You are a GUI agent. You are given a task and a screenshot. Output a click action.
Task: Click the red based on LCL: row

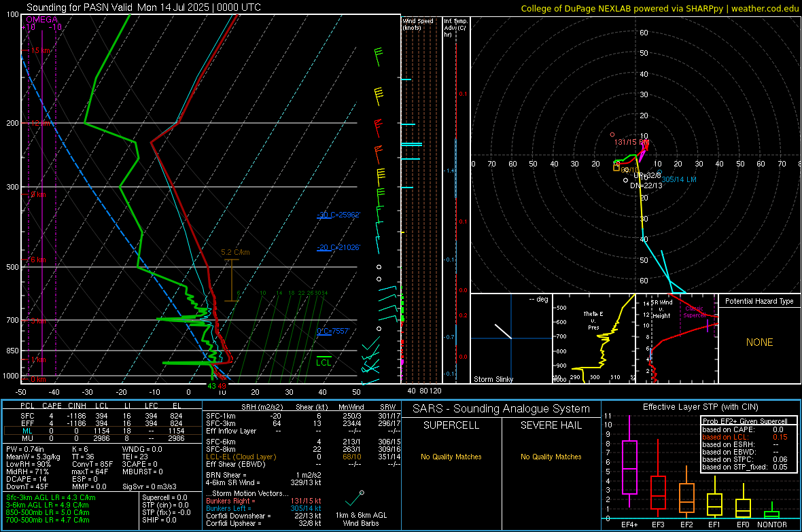[x=745, y=437]
